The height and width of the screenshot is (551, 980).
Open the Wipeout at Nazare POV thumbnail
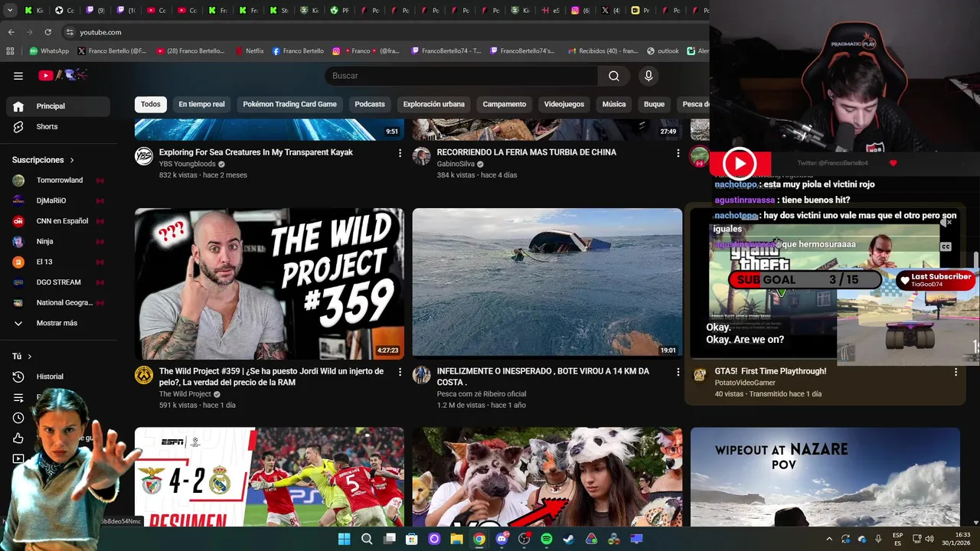[825, 477]
